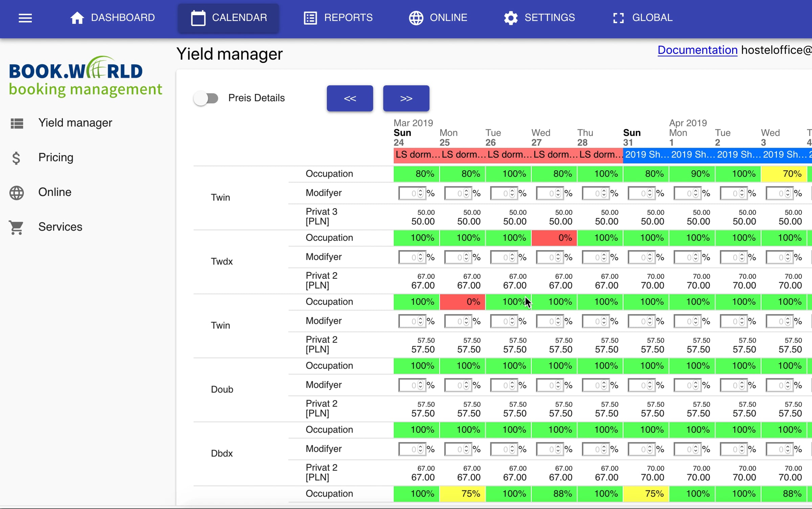Click the first Twin modifier stepper for Sun 24
The image size is (812, 509).
click(x=421, y=193)
